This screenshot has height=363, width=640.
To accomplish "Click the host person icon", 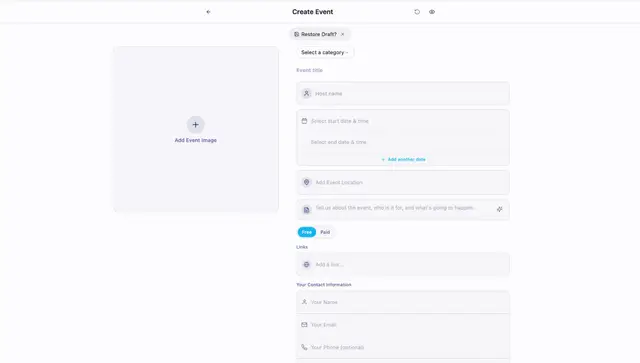I will click(307, 94).
